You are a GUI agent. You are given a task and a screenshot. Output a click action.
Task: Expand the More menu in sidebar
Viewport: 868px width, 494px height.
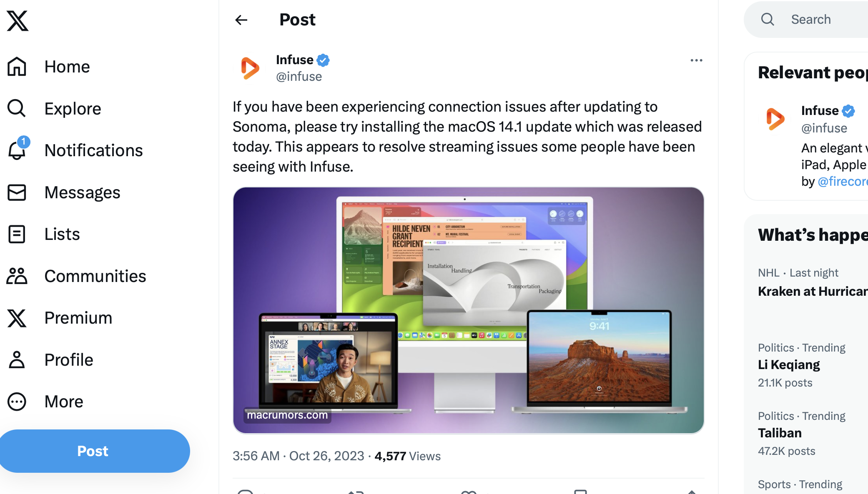tap(17, 402)
